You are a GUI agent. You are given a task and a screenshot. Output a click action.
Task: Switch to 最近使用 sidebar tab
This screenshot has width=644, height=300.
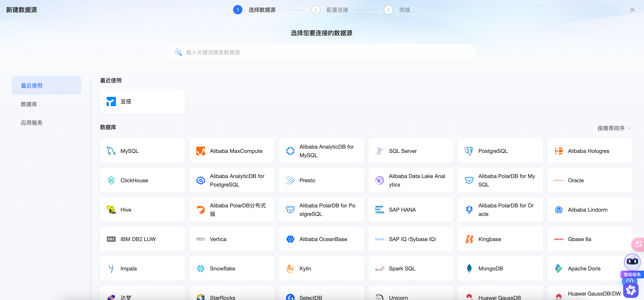[46, 85]
